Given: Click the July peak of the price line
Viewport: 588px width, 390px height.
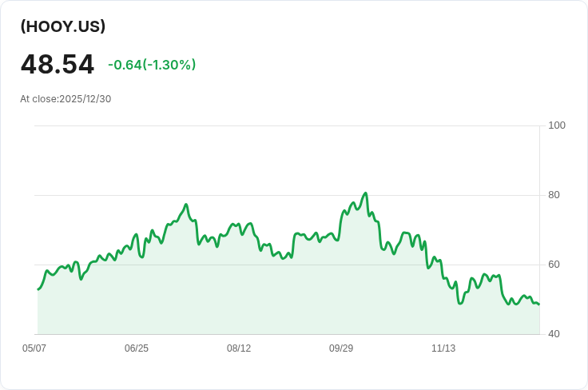Looking at the screenshot, I should point(186,205).
